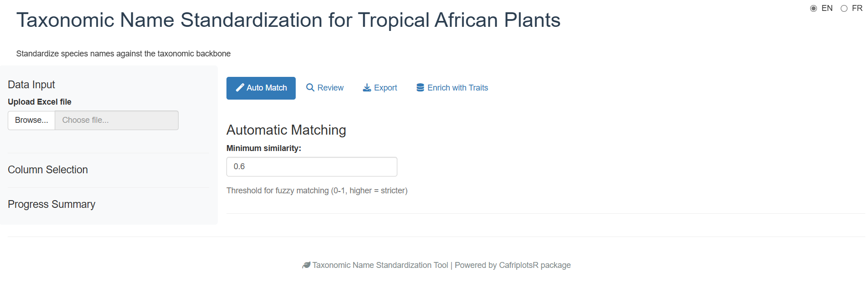The height and width of the screenshot is (282, 868).
Task: Switch language to FR radio option
Action: [844, 9]
